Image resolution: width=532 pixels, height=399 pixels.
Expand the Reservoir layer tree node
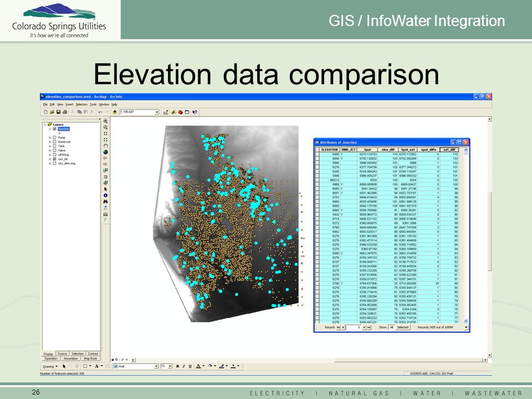coord(50,142)
